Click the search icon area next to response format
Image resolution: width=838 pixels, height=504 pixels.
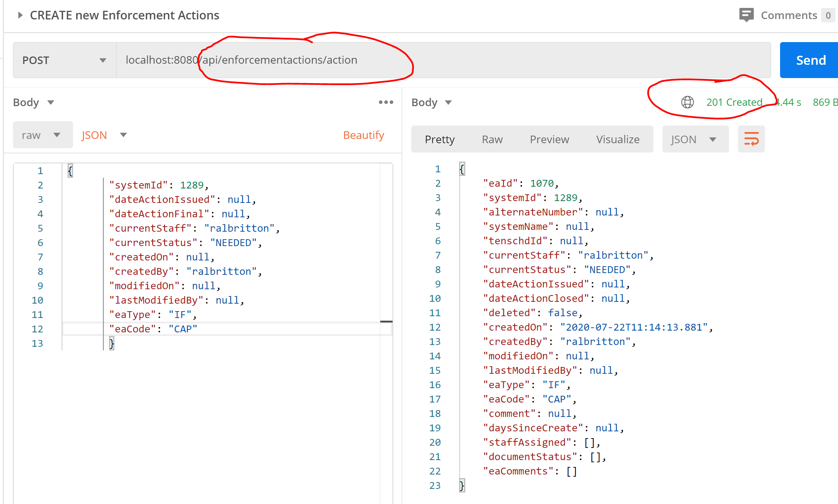751,139
